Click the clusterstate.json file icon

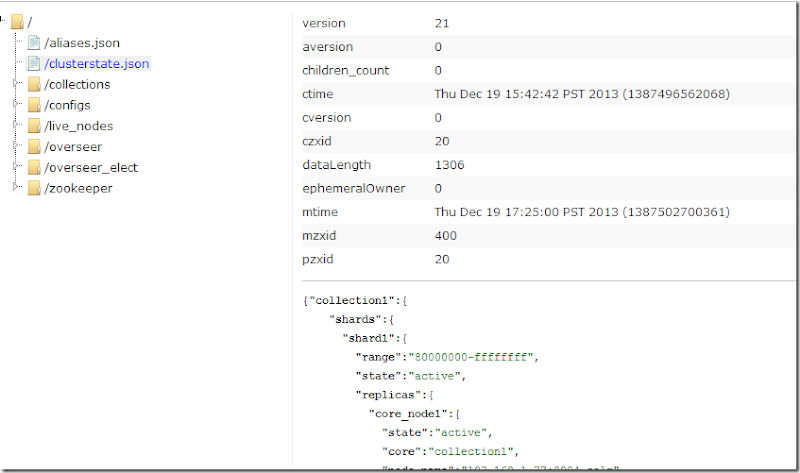tap(35, 63)
